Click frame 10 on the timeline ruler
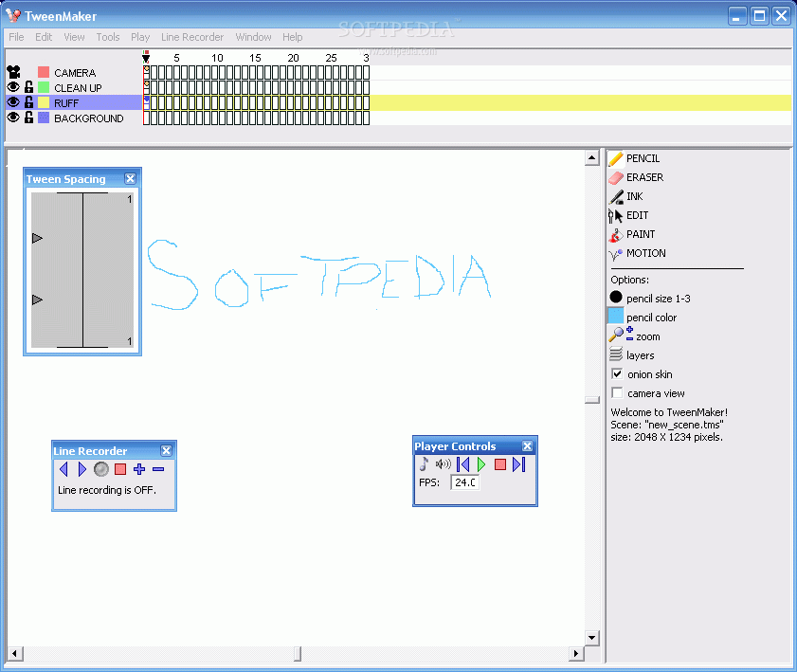This screenshot has height=672, width=797. click(218, 58)
